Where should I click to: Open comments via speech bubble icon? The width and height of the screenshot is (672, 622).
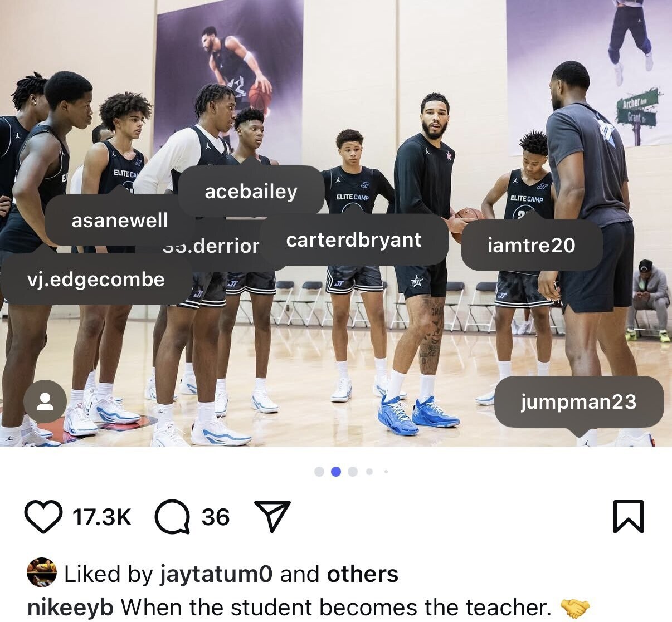(172, 517)
